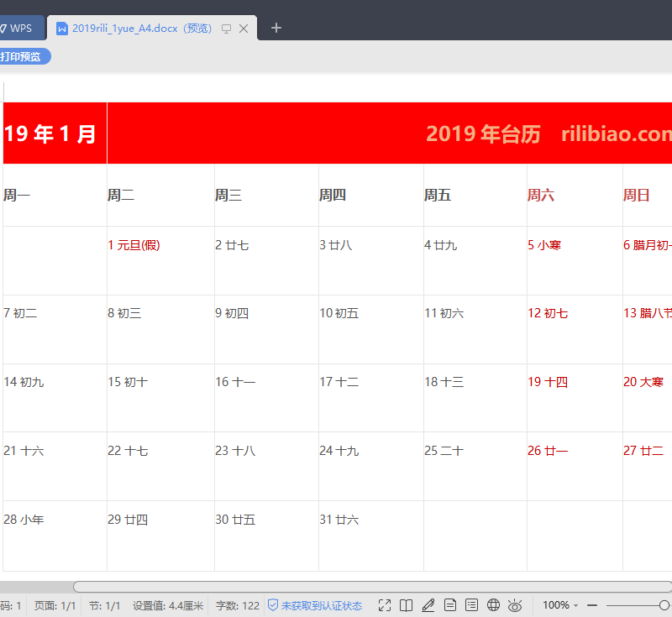Click the 17 十二 cell
Image resolution: width=672 pixels, height=617 pixels.
coord(371,398)
